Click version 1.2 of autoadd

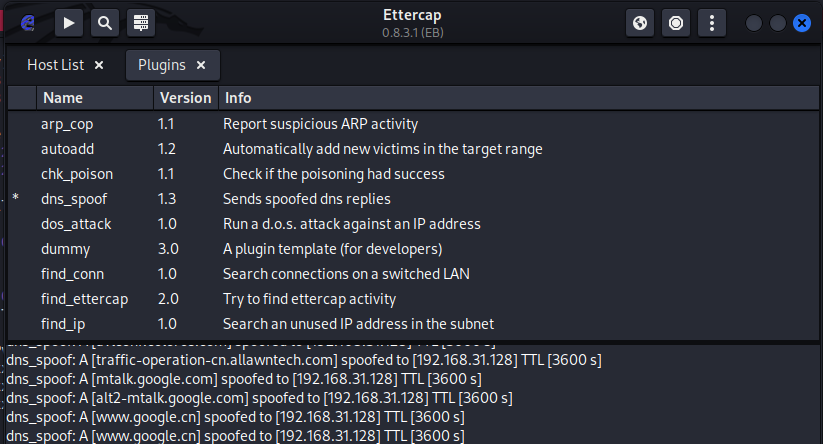pyautogui.click(x=166, y=149)
